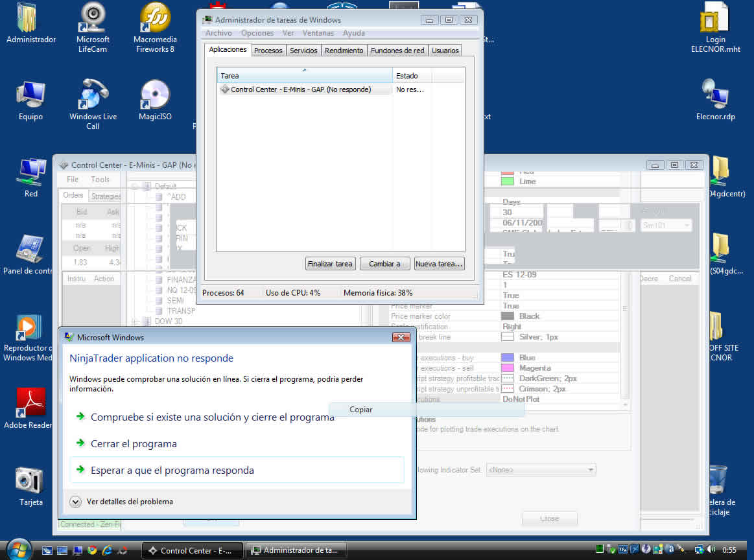Click Cambiar a button

(x=384, y=264)
